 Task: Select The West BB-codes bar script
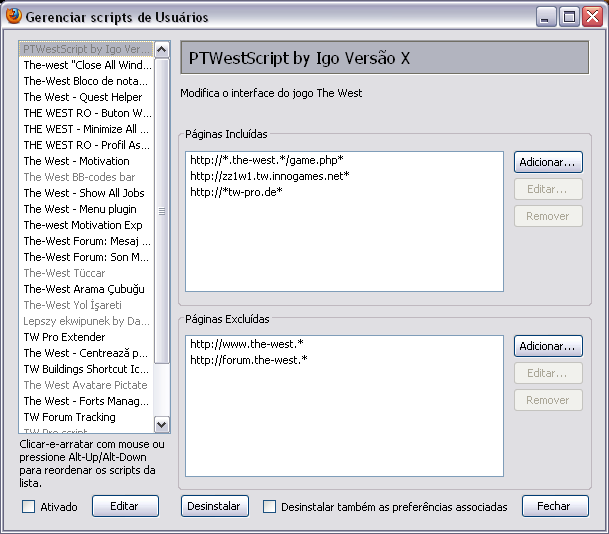[x=86, y=177]
